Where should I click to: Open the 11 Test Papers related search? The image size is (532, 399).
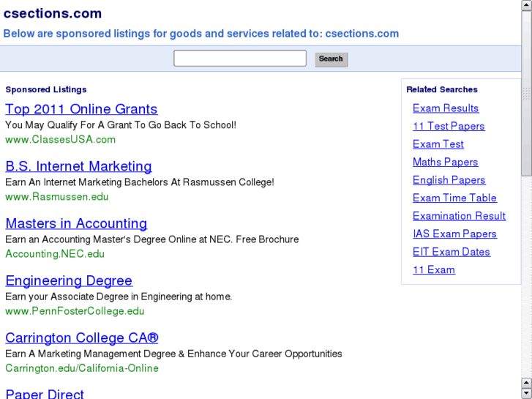(449, 127)
